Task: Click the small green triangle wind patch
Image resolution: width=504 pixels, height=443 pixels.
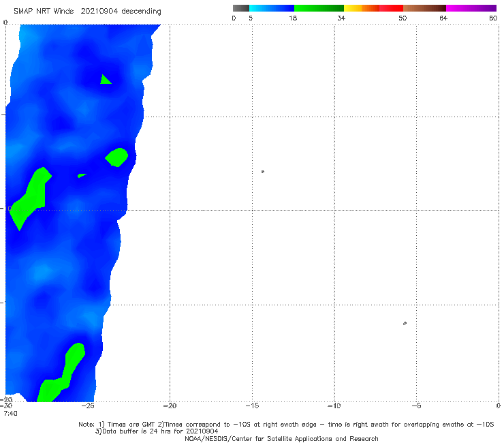Action: [x=105, y=80]
